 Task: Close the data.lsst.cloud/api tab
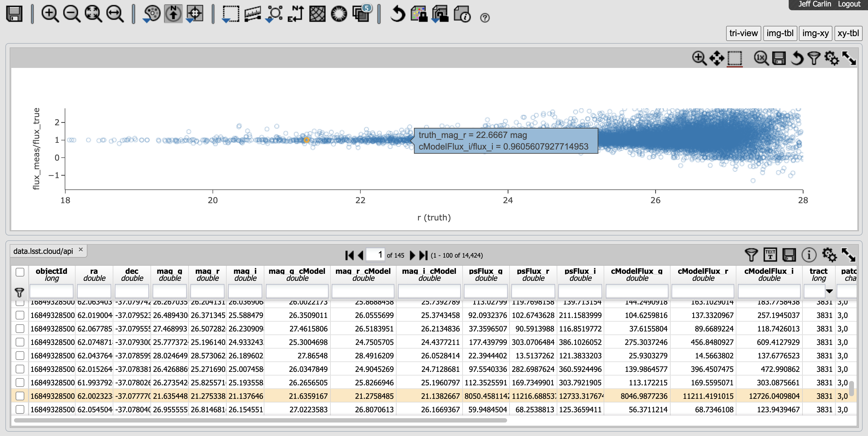(81, 250)
